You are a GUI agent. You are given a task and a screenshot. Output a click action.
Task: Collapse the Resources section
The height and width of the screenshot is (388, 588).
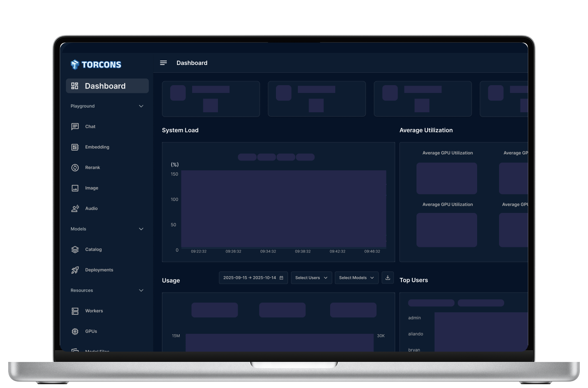(x=141, y=290)
